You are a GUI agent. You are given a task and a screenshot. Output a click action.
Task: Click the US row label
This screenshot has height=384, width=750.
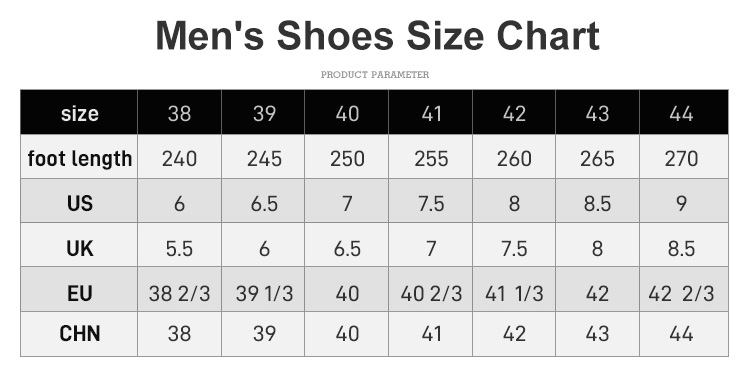(x=79, y=201)
